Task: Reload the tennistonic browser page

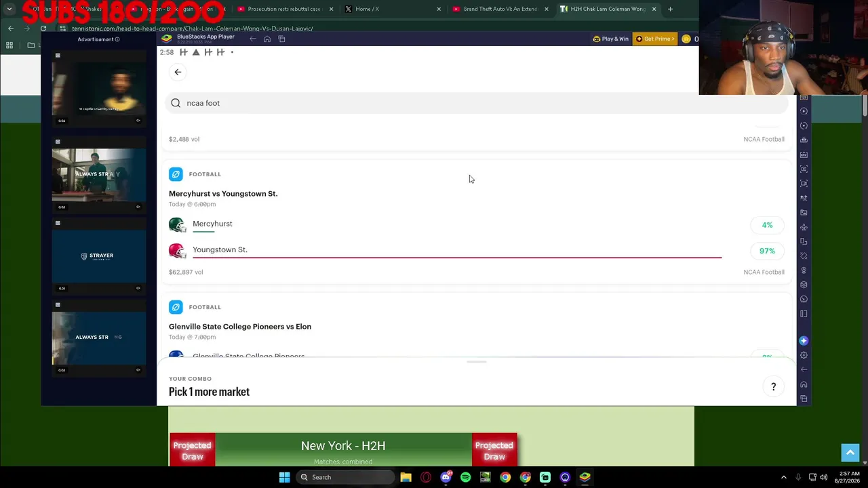Action: pos(43,28)
